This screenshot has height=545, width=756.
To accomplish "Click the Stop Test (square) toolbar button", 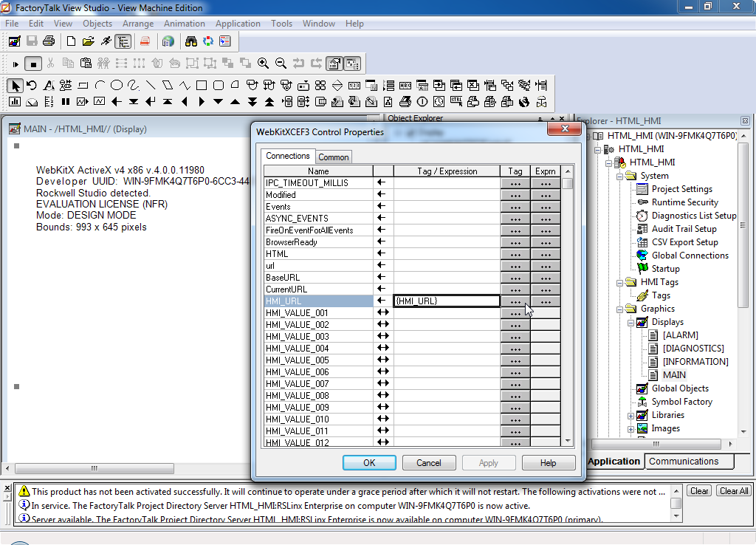I will click(32, 64).
